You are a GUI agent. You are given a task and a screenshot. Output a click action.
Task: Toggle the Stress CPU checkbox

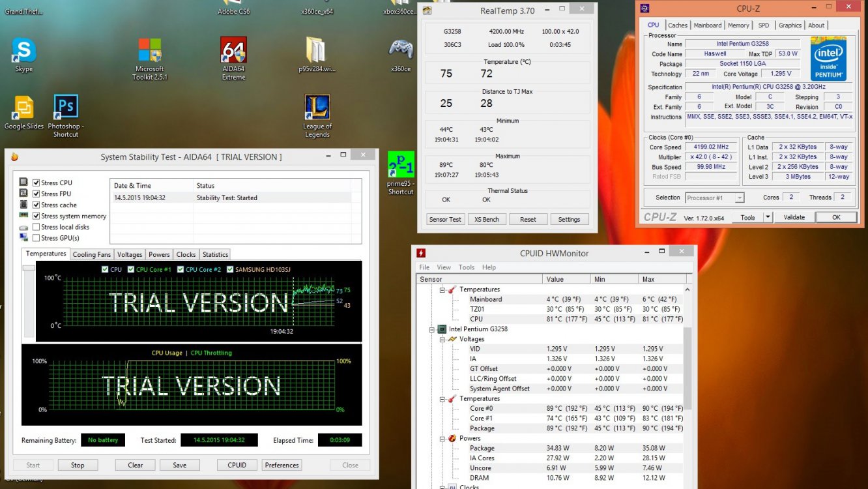click(36, 183)
